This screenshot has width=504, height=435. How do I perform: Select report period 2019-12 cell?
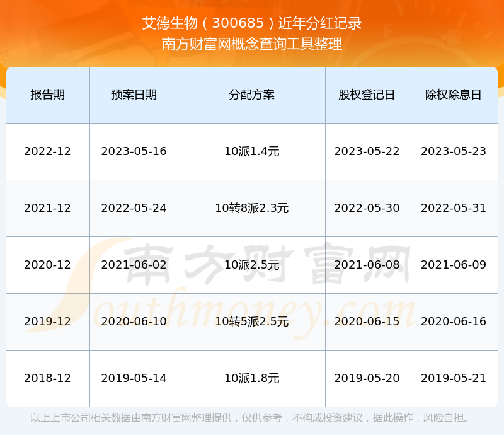[48, 322]
